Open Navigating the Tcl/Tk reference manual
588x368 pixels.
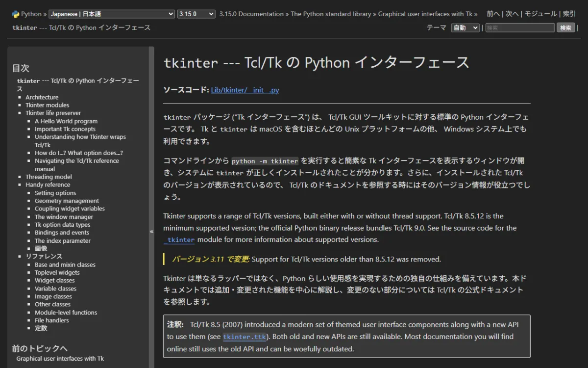[77, 164]
